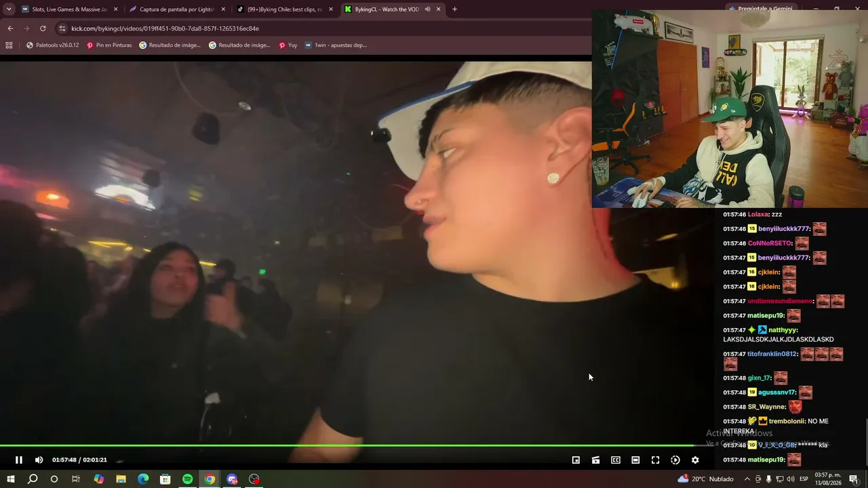868x488 pixels.
Task: Expand the tab search dropdown
Action: coord(8,9)
